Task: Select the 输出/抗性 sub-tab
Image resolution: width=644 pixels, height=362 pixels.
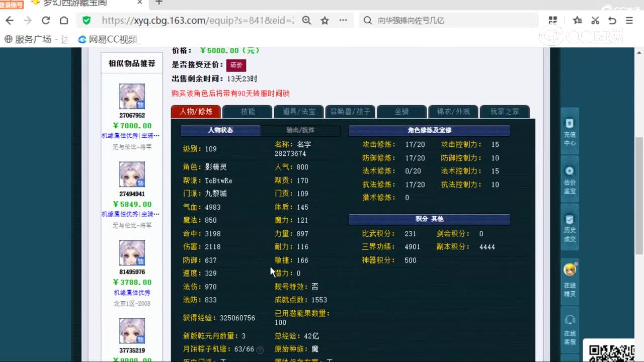Action: click(x=300, y=130)
